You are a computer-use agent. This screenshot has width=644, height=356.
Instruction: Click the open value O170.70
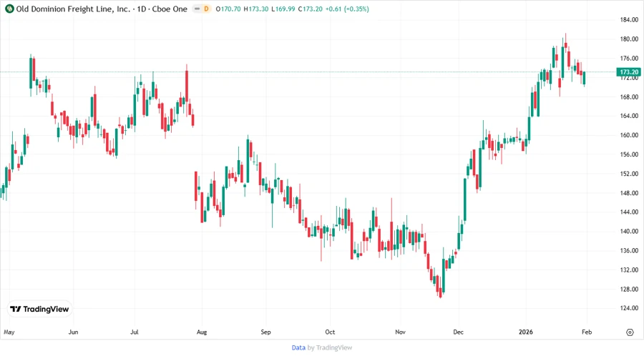tap(228, 9)
